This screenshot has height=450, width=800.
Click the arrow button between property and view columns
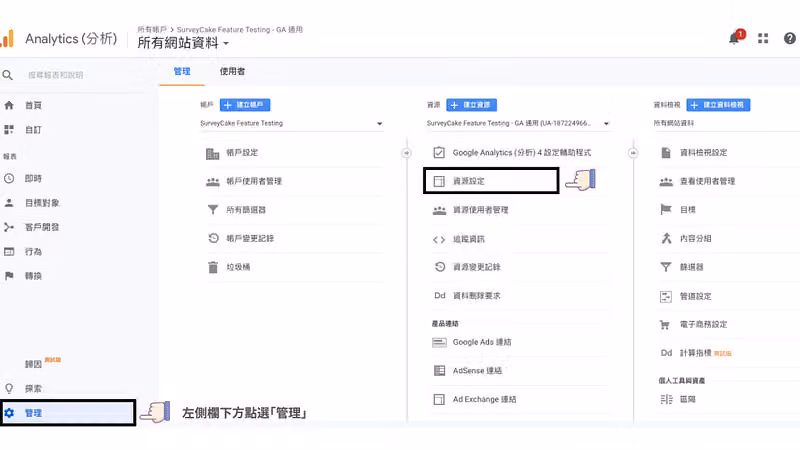point(633,153)
